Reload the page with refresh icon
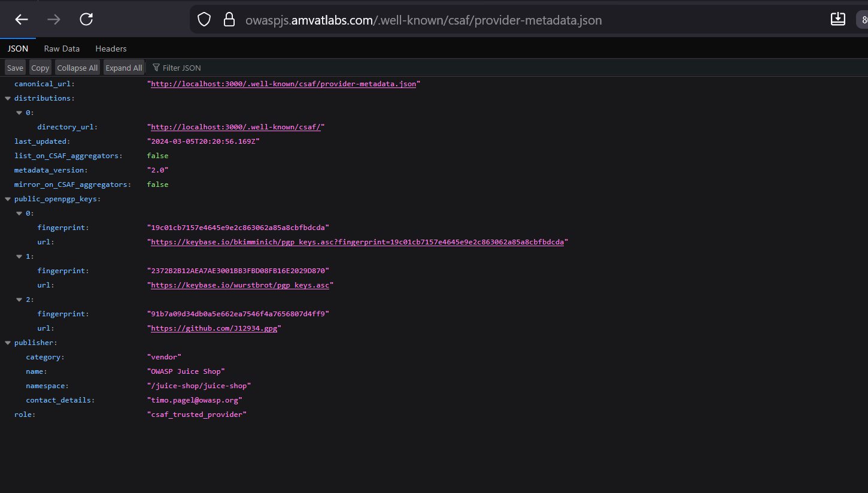868x493 pixels. (x=86, y=20)
